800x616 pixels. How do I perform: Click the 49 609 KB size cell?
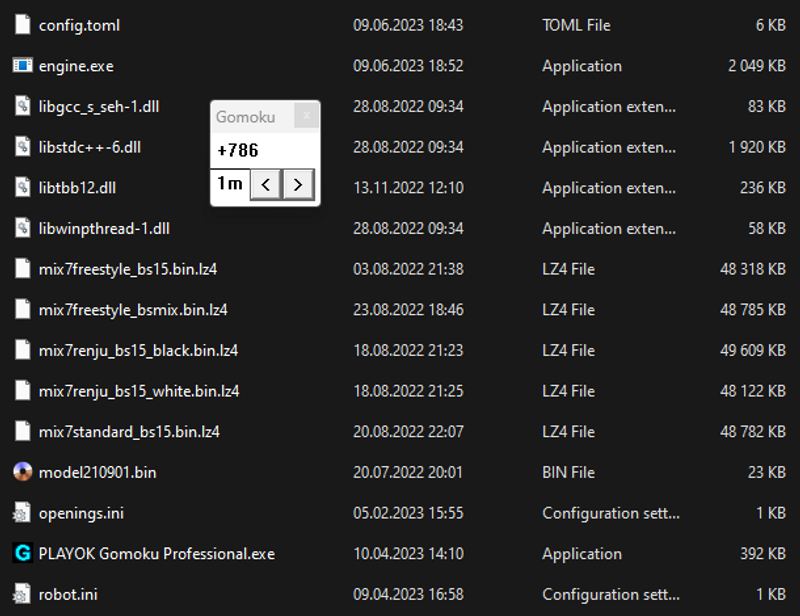click(753, 351)
